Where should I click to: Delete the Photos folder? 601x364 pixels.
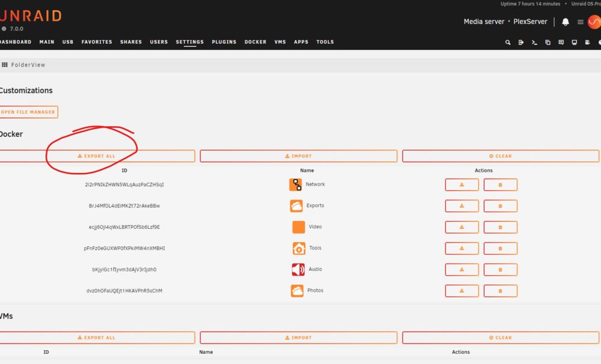[500, 291]
